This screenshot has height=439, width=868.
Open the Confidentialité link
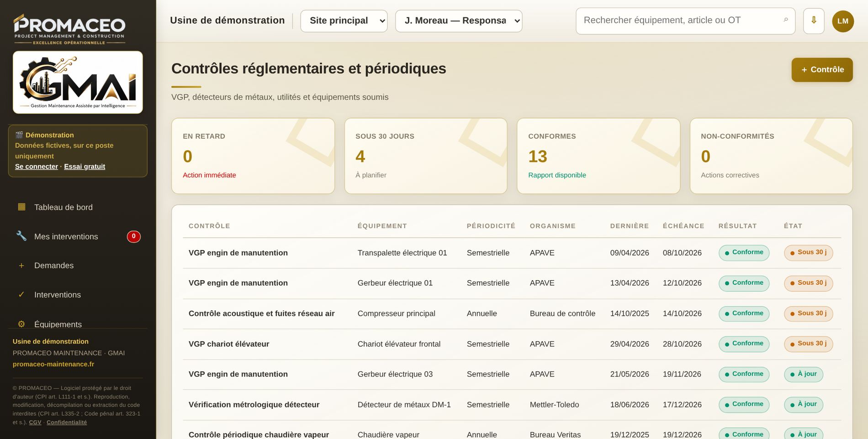[x=67, y=423]
